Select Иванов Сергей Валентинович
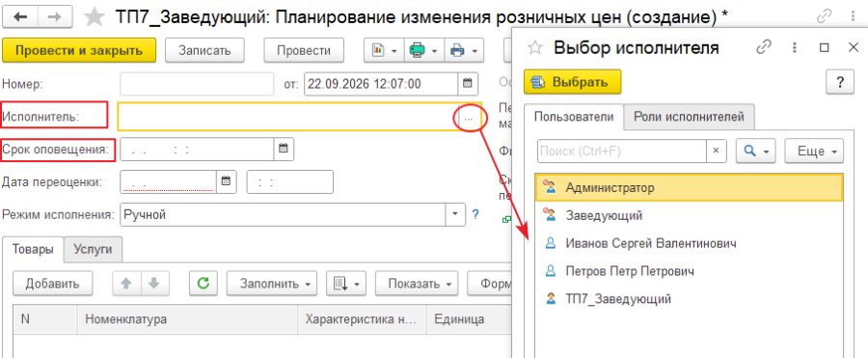The height and width of the screenshot is (358, 868). coord(690,243)
